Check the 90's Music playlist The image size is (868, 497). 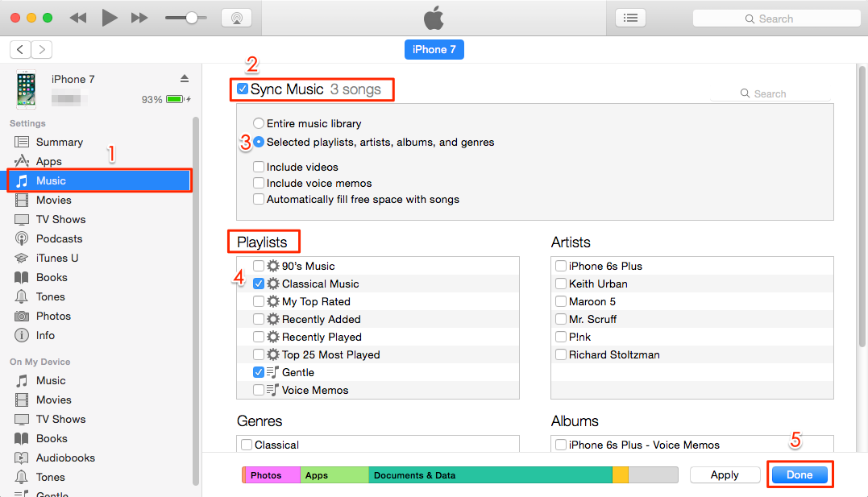pyautogui.click(x=259, y=266)
